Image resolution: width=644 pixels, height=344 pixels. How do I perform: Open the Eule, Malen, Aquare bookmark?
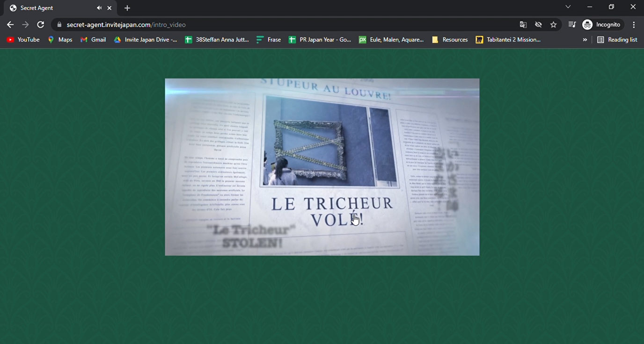pyautogui.click(x=391, y=40)
